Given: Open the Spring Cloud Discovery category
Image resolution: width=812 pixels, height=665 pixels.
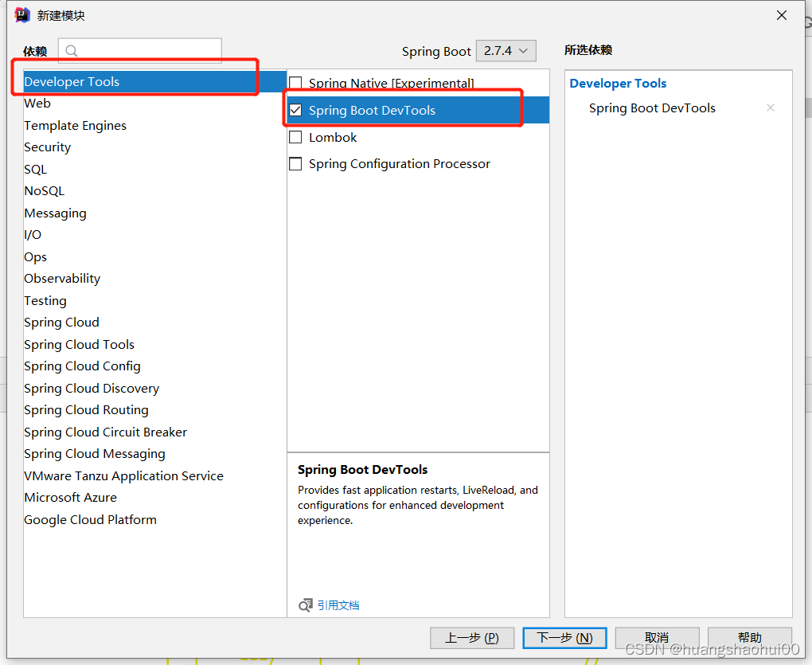Looking at the screenshot, I should pyautogui.click(x=92, y=388).
